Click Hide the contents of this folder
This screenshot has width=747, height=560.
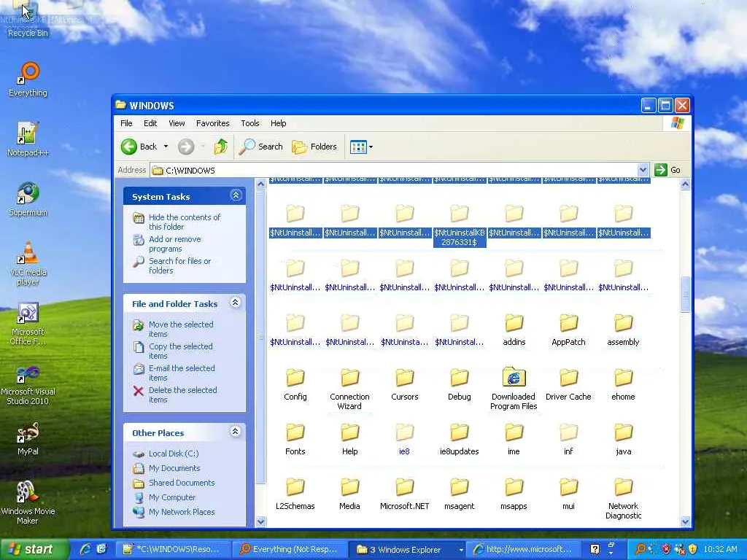(185, 222)
